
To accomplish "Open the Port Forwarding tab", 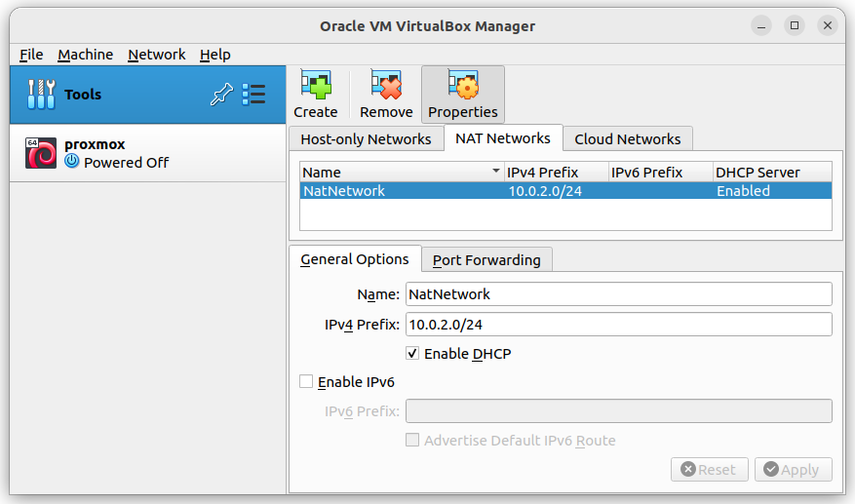I will pos(486,260).
